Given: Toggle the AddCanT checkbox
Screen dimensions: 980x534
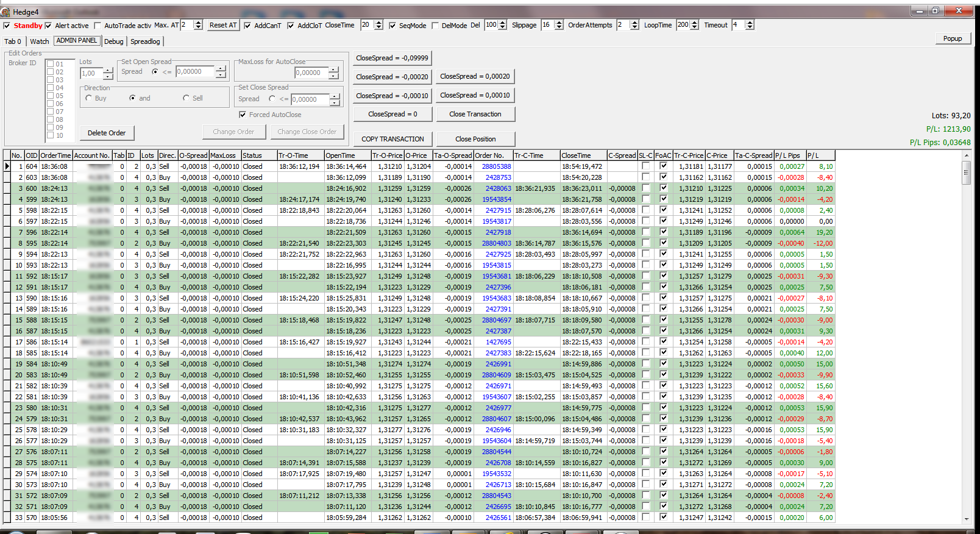Looking at the screenshot, I should (x=247, y=26).
